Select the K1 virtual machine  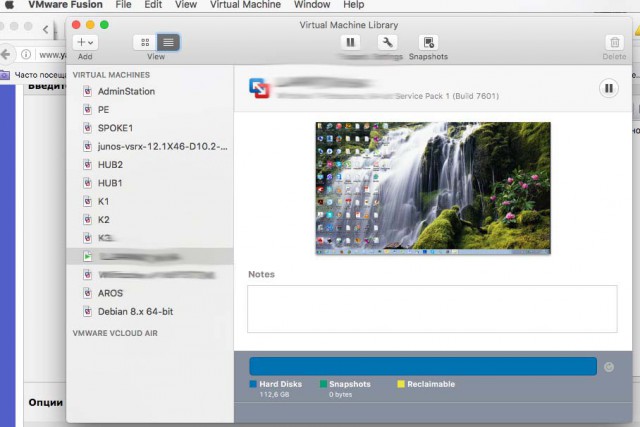coord(150,201)
